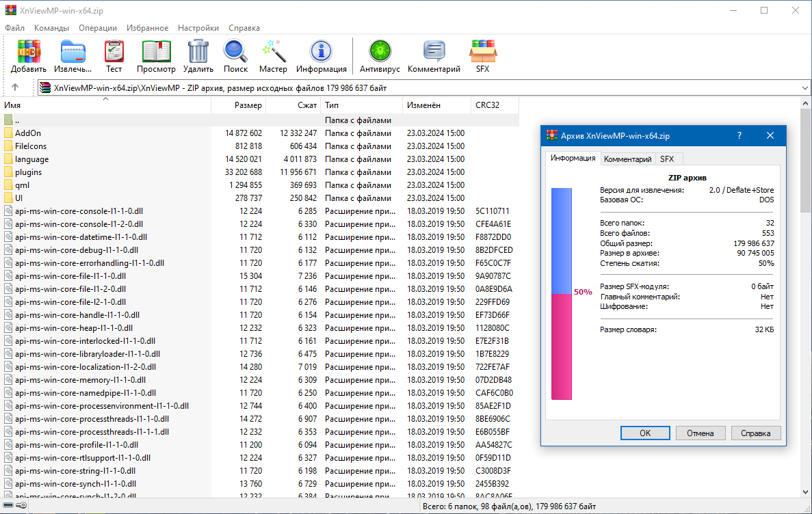The height and width of the screenshot is (514, 812).
Task: Expand the archive path dropdown
Action: [804, 88]
